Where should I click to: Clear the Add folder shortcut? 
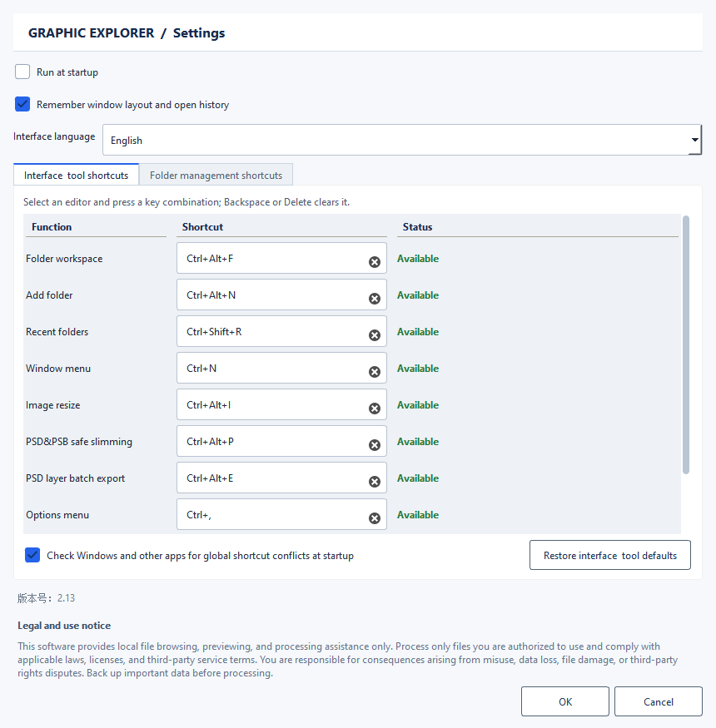coord(375,299)
